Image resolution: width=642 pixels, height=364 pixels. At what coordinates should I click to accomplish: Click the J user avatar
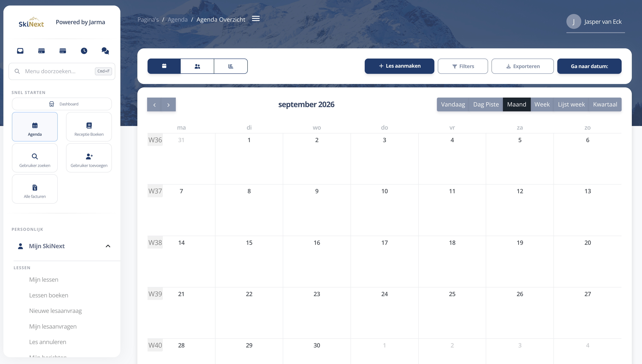(x=574, y=21)
